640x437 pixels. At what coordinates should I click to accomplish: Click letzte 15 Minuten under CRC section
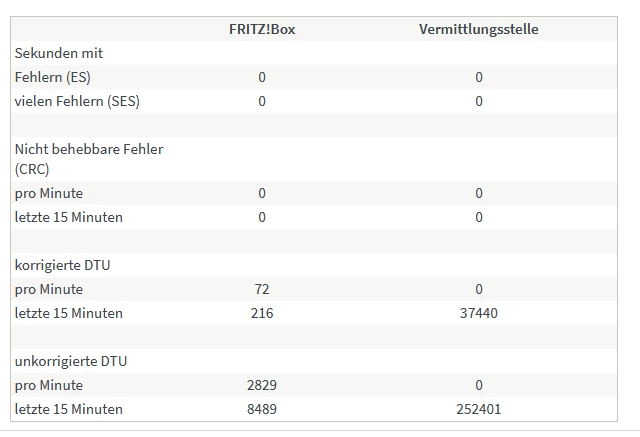click(x=69, y=217)
